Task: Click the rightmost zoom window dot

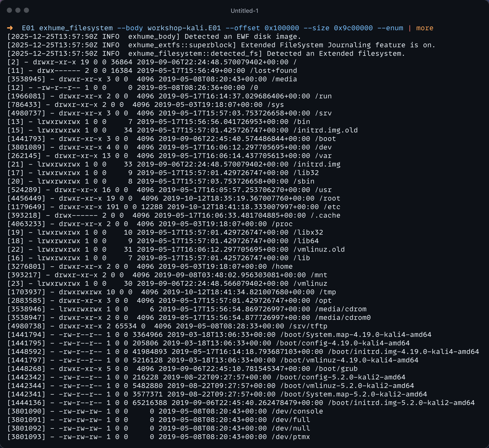Action: pos(26,10)
